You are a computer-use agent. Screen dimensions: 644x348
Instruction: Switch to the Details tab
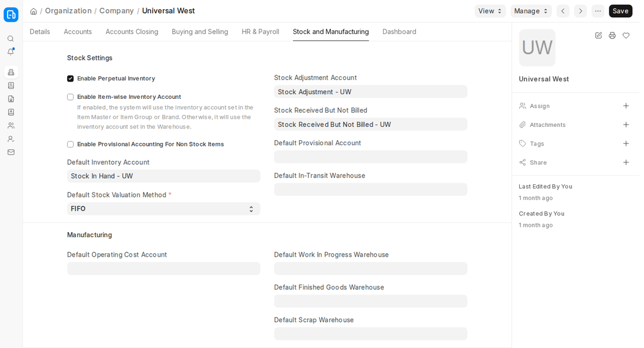pyautogui.click(x=40, y=32)
